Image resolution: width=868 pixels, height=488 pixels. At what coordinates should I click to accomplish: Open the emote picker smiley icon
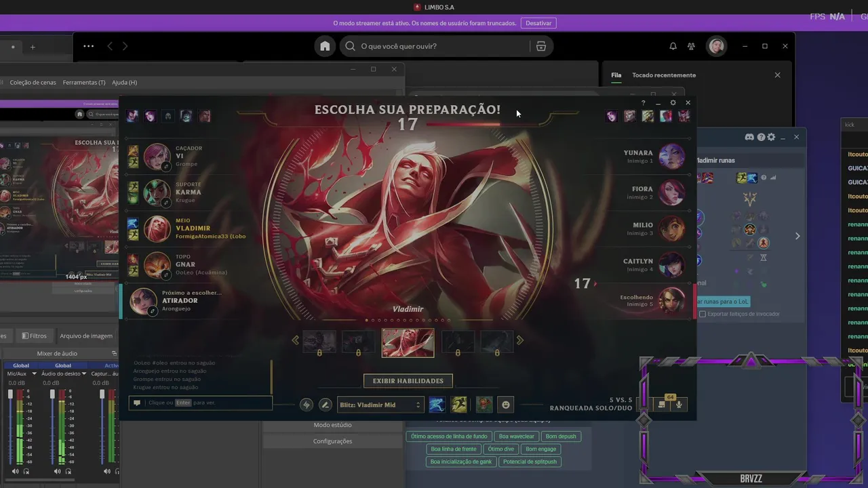[x=505, y=405]
